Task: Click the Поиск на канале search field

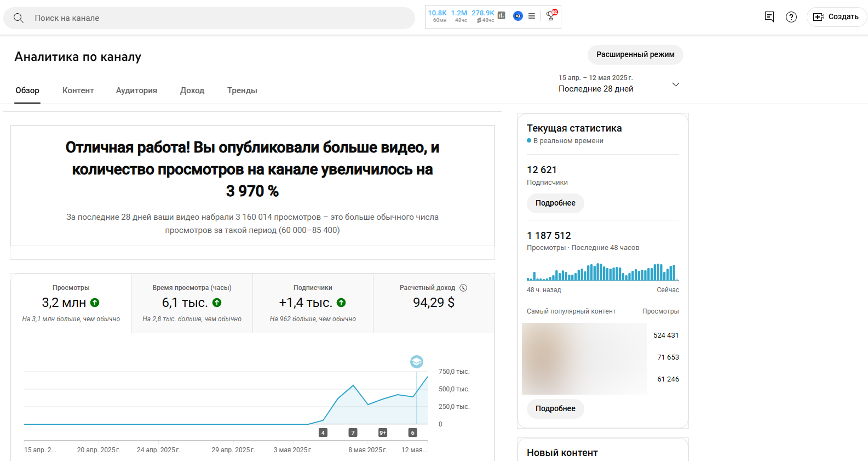Action: 219,18
